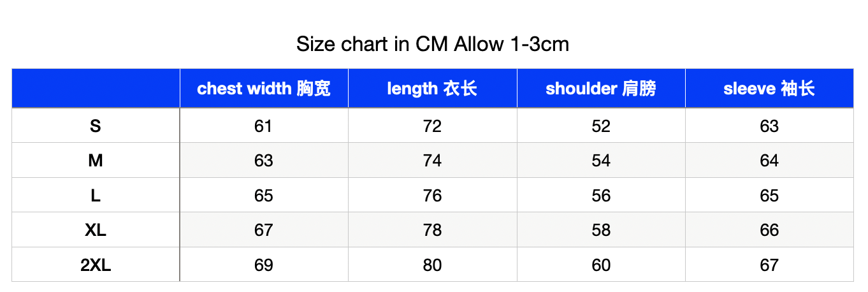Select the 2XL size row label
Screen dimensions: 868x292
pos(96,264)
